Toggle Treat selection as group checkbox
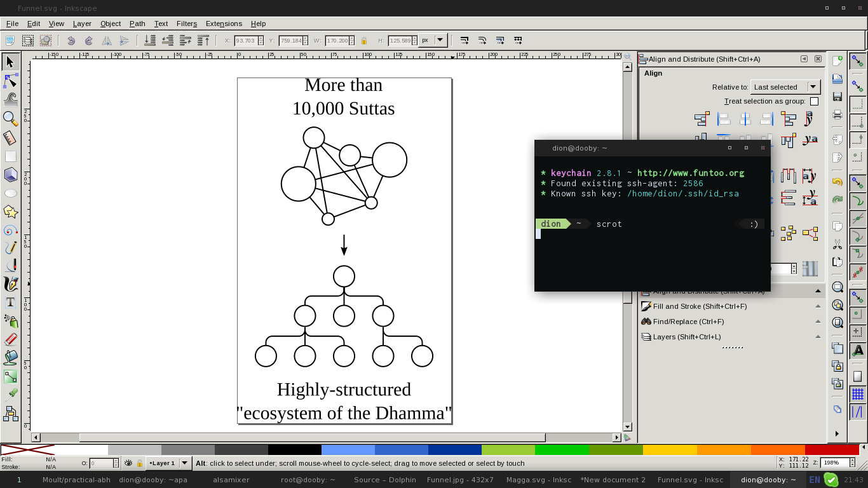 point(814,101)
